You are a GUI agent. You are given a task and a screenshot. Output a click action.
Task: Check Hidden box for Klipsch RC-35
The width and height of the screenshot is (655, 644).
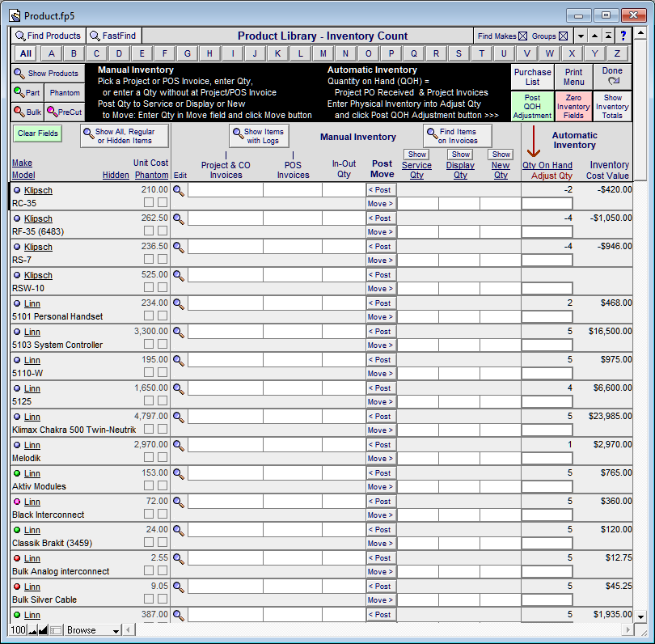pyautogui.click(x=149, y=202)
